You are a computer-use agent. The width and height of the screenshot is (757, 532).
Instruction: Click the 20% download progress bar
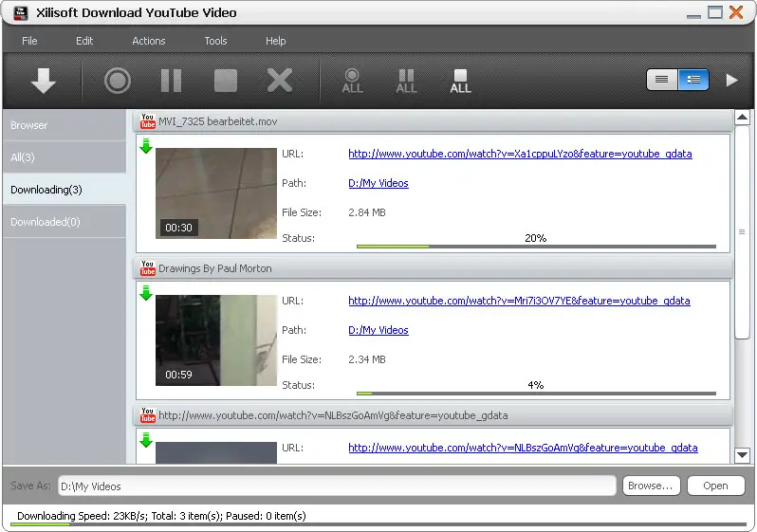[x=536, y=247]
